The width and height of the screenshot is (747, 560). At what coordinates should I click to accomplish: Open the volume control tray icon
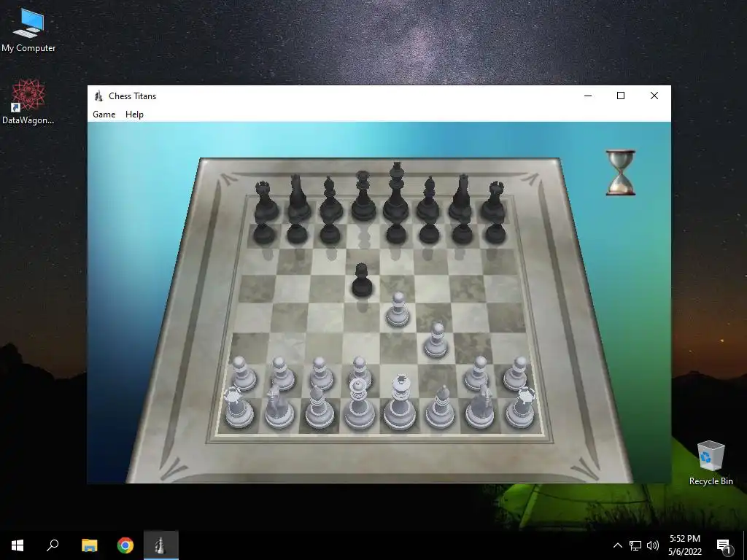tap(653, 545)
